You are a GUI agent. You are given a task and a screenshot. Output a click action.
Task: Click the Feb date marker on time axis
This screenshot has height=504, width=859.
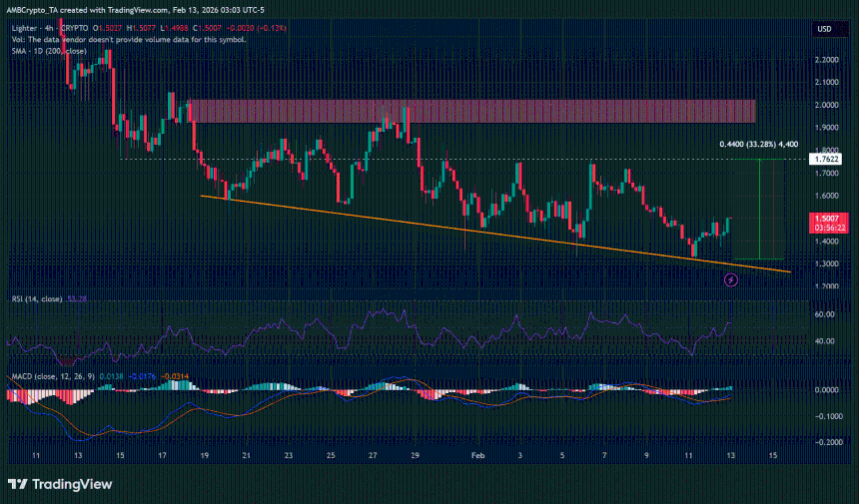pos(476,454)
